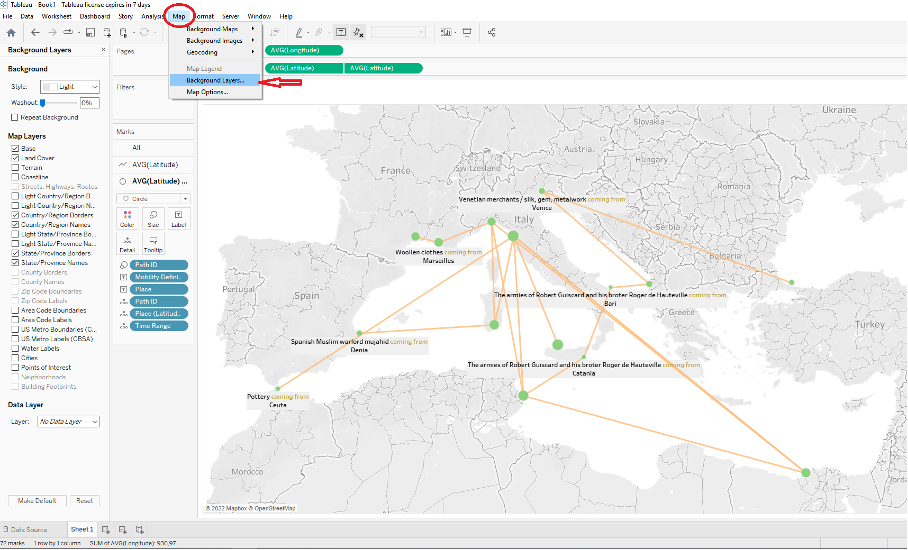Uncheck Country/Region Borders layer
This screenshot has width=908, height=550.
(x=15, y=215)
